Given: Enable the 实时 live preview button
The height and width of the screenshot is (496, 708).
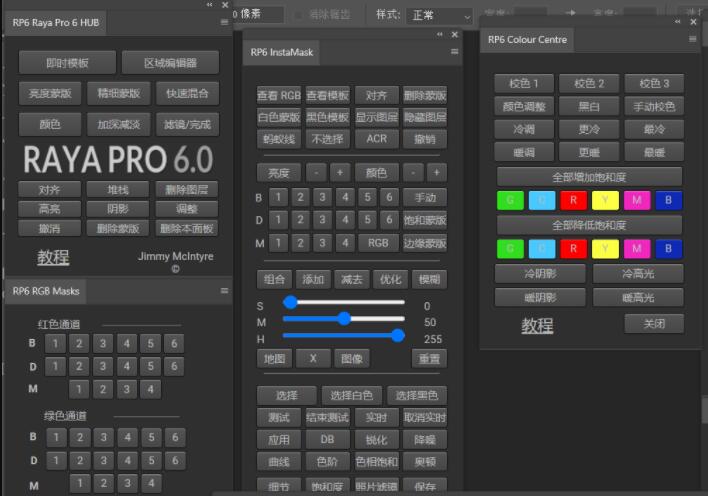Looking at the screenshot, I should tap(375, 418).
